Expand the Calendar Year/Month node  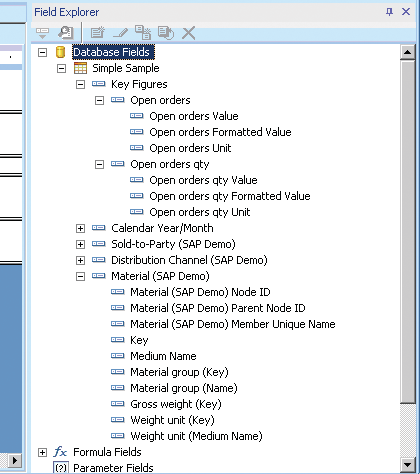coord(80,229)
